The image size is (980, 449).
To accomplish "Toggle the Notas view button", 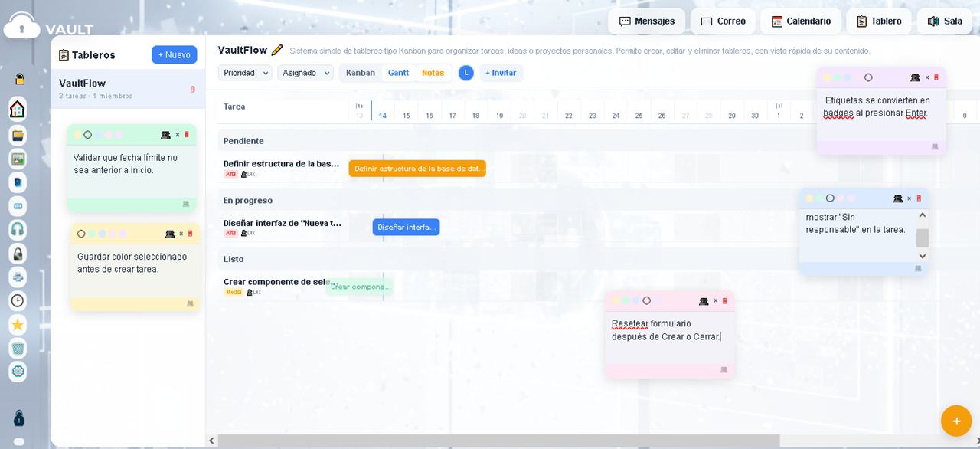I will [433, 73].
